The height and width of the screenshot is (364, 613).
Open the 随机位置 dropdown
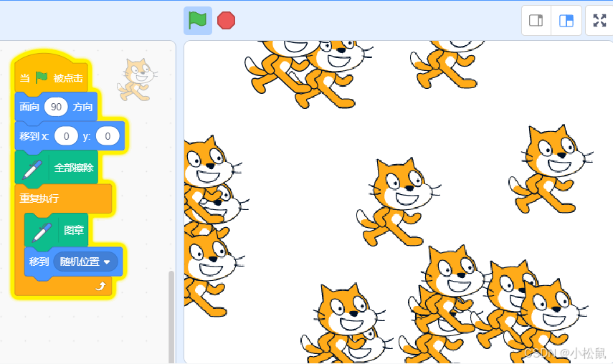(x=85, y=262)
